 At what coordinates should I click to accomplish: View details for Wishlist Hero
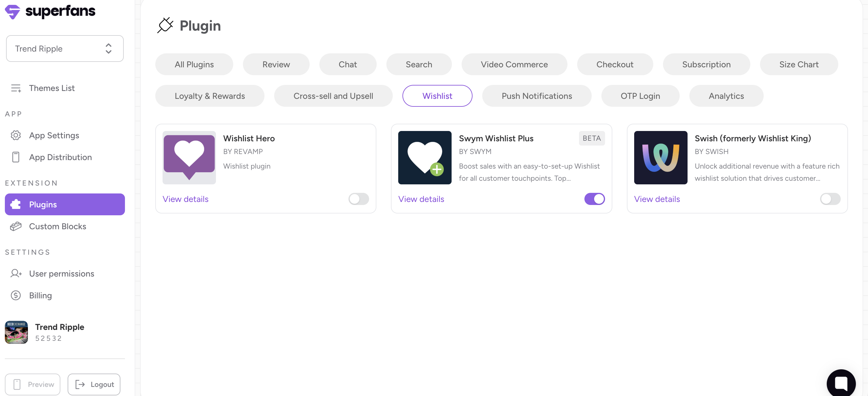(185, 199)
